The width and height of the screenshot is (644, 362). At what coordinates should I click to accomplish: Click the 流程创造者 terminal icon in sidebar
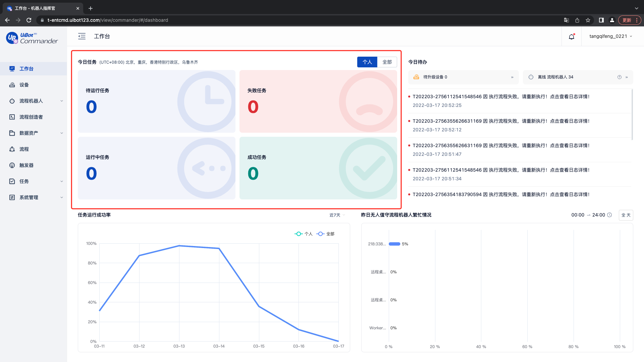tap(12, 117)
